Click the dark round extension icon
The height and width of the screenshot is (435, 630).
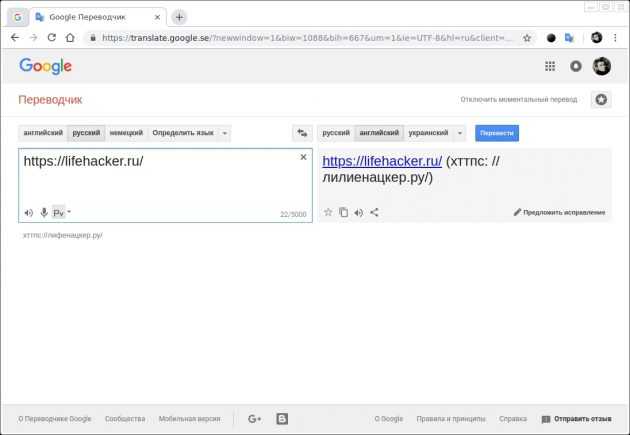pos(551,38)
